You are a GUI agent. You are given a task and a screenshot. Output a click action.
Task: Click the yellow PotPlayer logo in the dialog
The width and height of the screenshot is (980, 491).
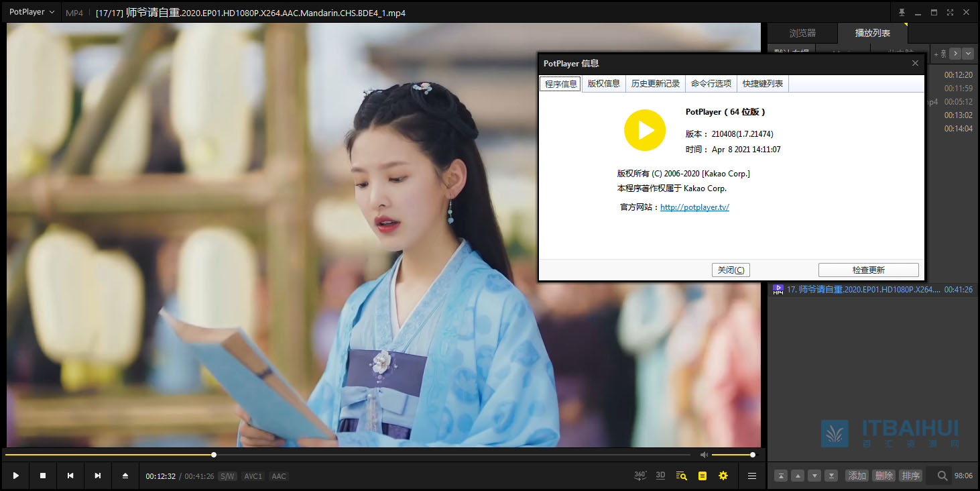645,130
